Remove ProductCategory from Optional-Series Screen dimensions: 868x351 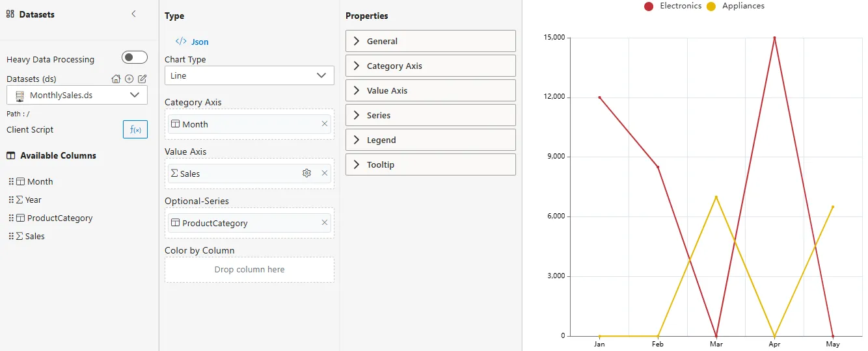click(325, 223)
